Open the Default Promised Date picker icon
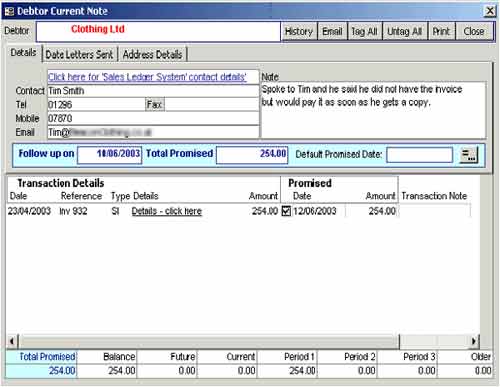Viewport: 500px width, 387px height. point(469,155)
